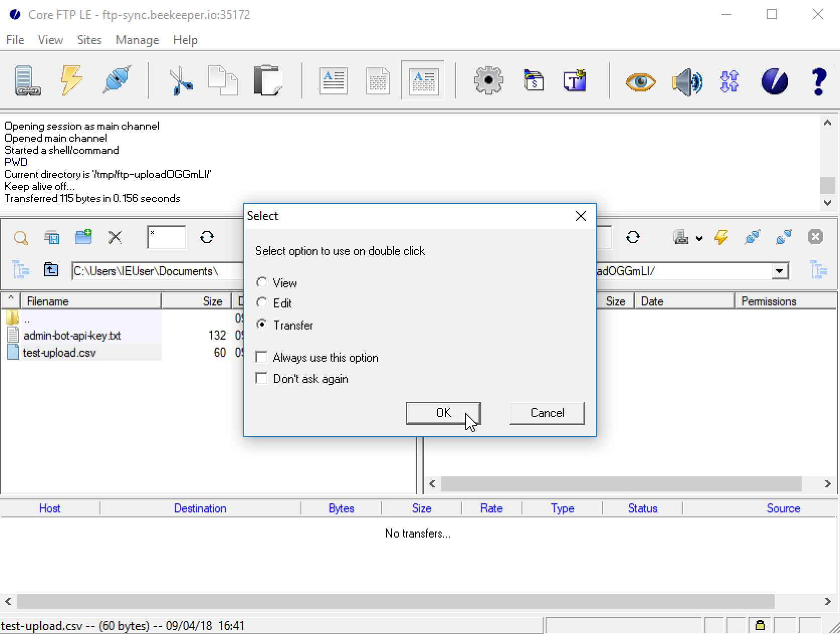Open Options gear icon
The image size is (840, 634).
488,80
